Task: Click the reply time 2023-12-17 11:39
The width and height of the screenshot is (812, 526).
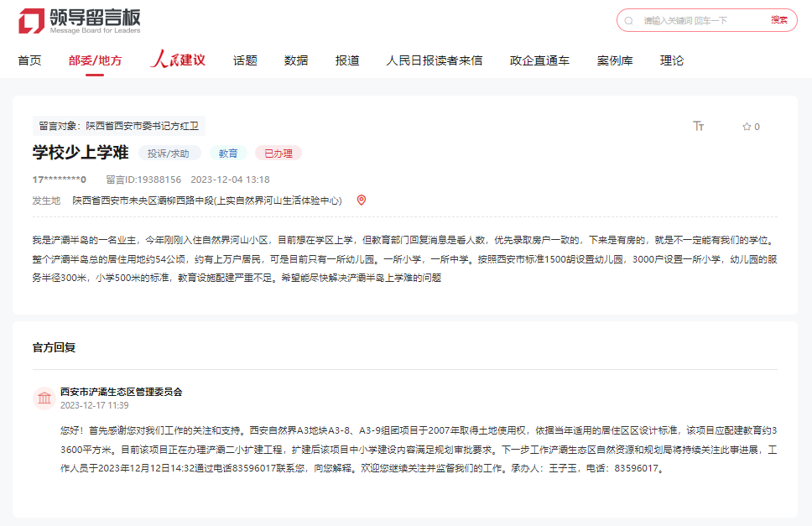Action: click(x=94, y=405)
